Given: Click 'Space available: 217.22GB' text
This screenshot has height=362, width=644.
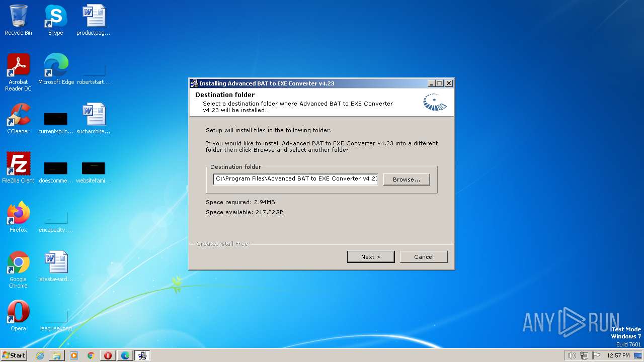Looking at the screenshot, I should 245,212.
